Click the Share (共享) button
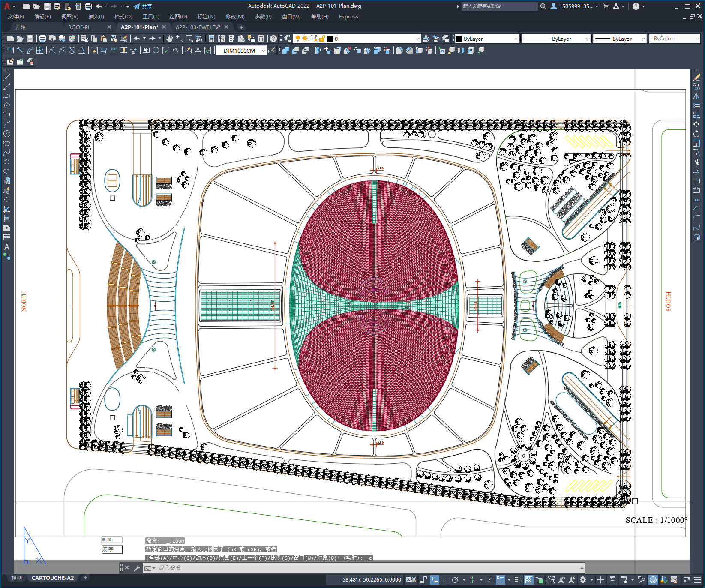The width and height of the screenshot is (705, 588). click(143, 6)
